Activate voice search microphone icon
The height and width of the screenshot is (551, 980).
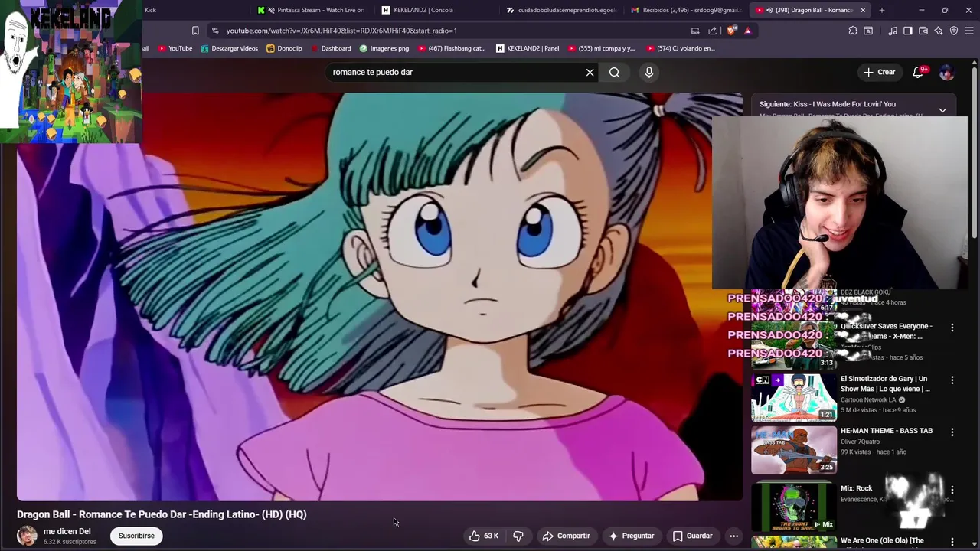pyautogui.click(x=649, y=72)
